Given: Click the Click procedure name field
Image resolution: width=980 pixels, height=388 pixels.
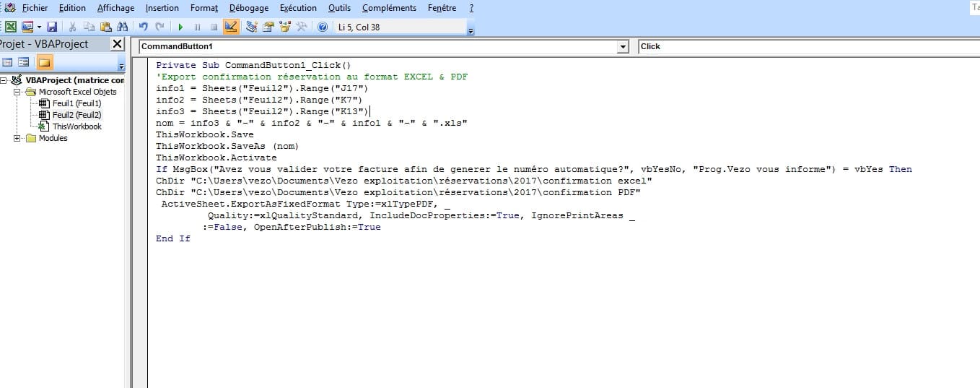Looking at the screenshot, I should click(794, 46).
